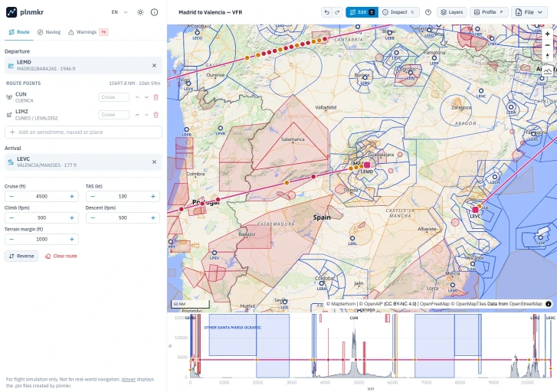557x392 pixels.
Task: Click the CUN navaid icon
Action: (x=9, y=97)
